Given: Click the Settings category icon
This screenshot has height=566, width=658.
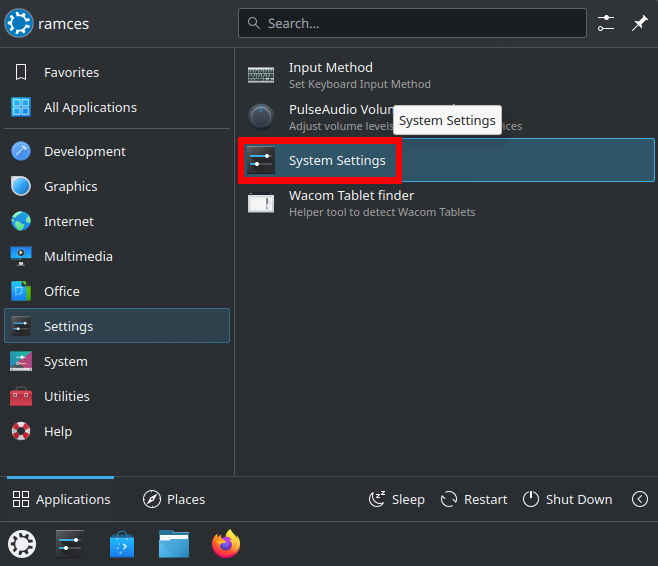Looking at the screenshot, I should [x=21, y=326].
